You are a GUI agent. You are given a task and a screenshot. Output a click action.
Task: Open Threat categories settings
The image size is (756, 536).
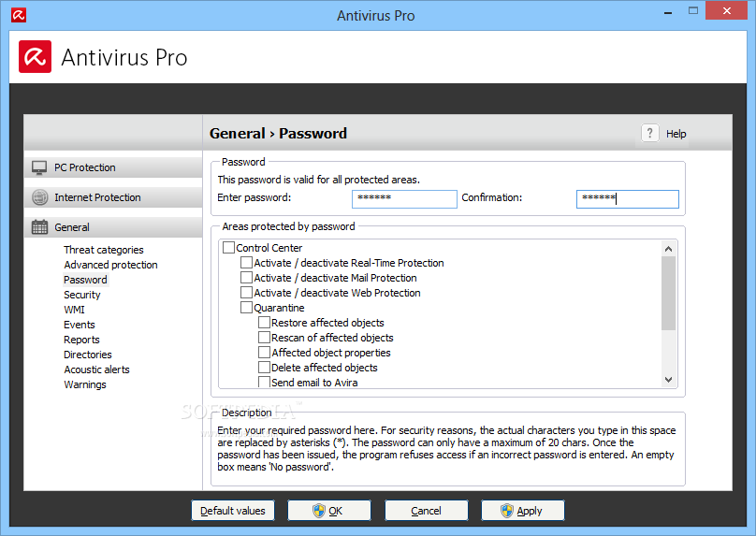104,250
